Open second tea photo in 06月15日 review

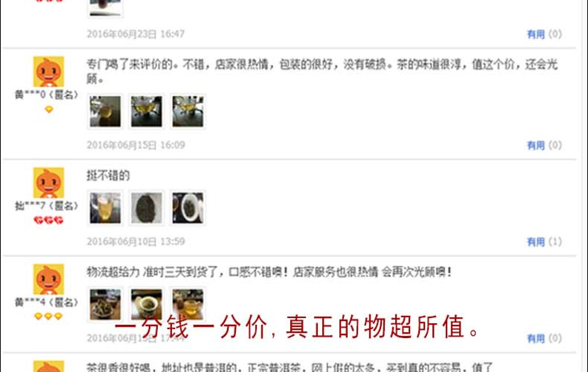pyautogui.click(x=147, y=112)
